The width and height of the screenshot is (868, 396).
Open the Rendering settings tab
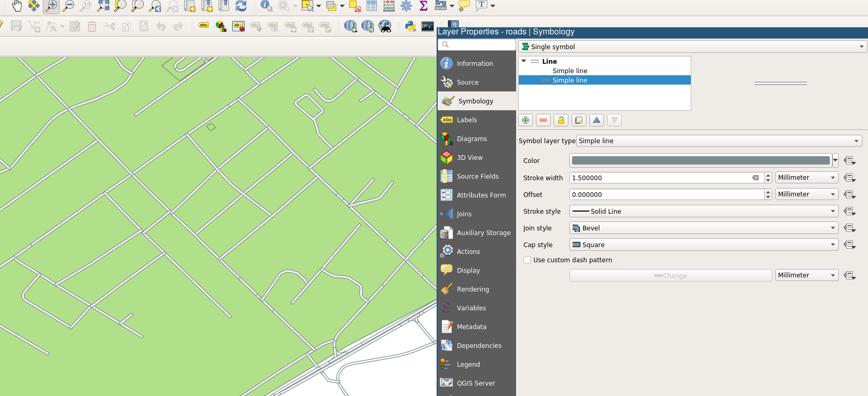(473, 289)
